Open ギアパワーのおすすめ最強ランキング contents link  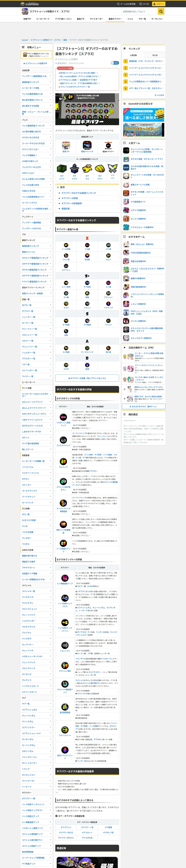[x=79, y=193]
